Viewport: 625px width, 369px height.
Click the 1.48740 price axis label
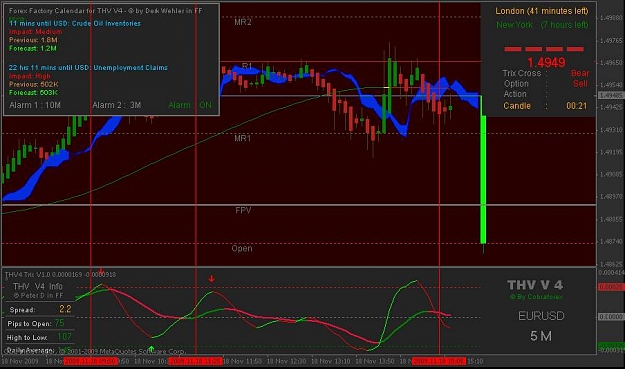611,242
